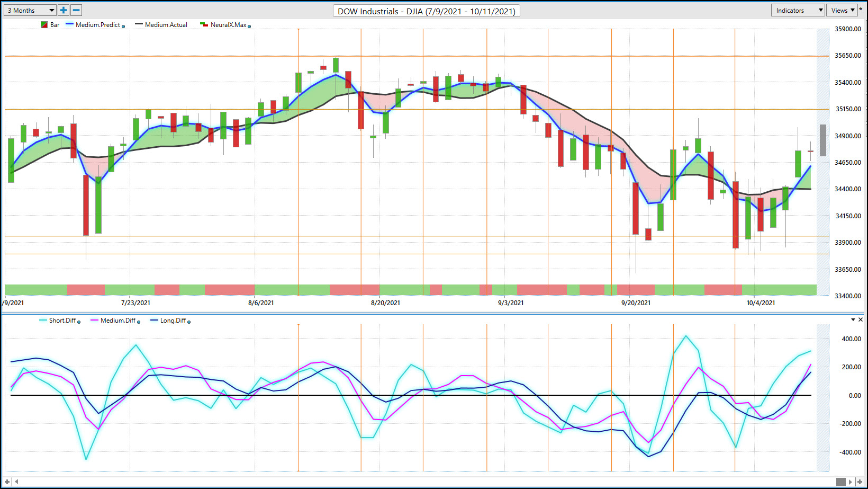Open the Indicators dropdown

798,10
